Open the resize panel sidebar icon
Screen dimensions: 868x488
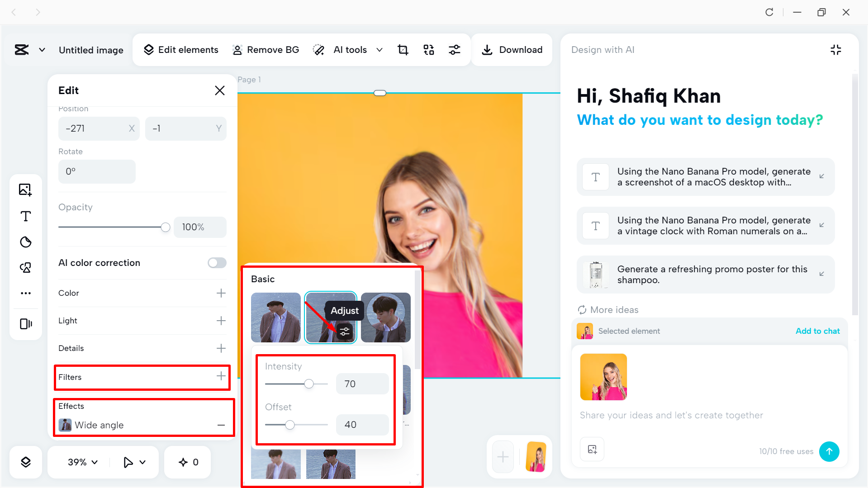click(x=26, y=323)
